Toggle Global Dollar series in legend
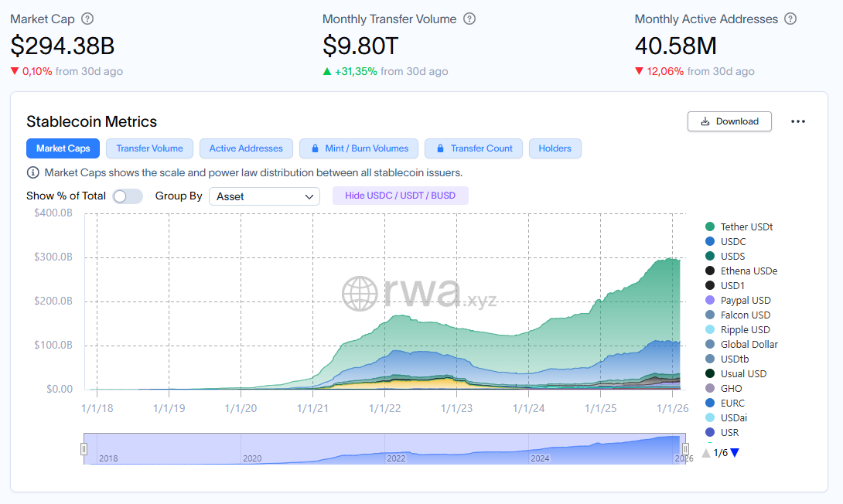The image size is (843, 504). coord(742,345)
